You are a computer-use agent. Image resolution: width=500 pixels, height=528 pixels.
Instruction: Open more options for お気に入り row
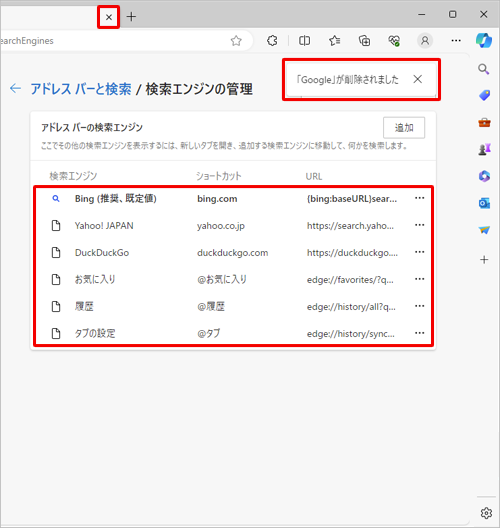pyautogui.click(x=420, y=279)
